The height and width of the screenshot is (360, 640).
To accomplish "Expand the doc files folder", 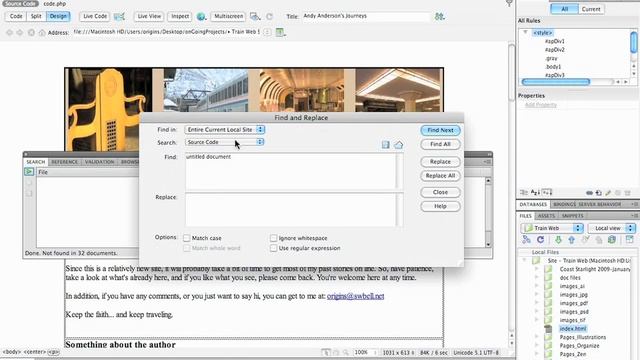I will [536, 278].
